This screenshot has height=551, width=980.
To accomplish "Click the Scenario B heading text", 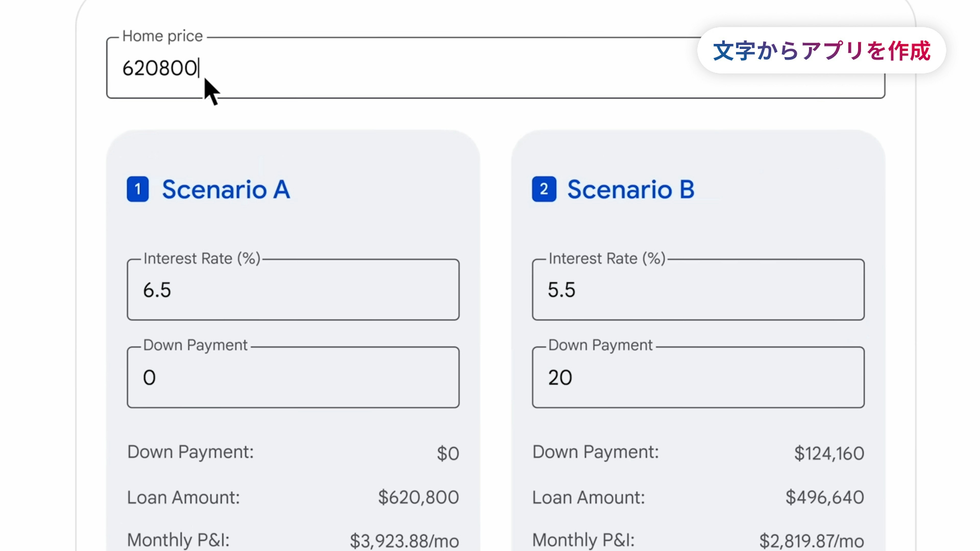I will click(x=631, y=189).
